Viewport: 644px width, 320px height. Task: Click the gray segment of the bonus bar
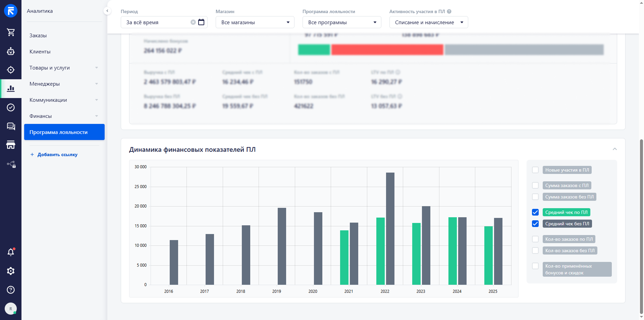click(x=524, y=50)
